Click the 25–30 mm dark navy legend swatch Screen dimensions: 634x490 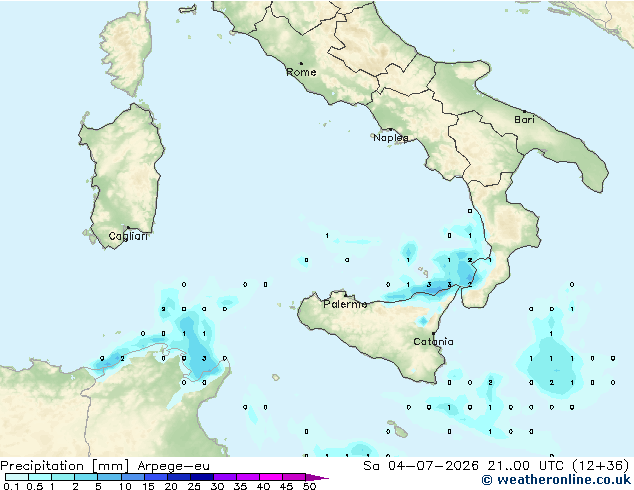pos(201,477)
